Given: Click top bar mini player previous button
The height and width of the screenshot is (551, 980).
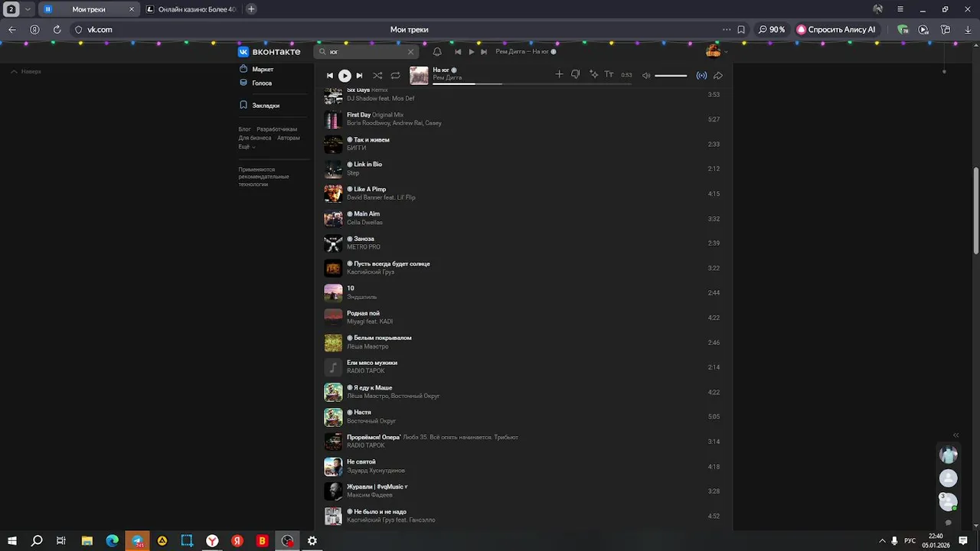Looking at the screenshot, I should 458,52.
